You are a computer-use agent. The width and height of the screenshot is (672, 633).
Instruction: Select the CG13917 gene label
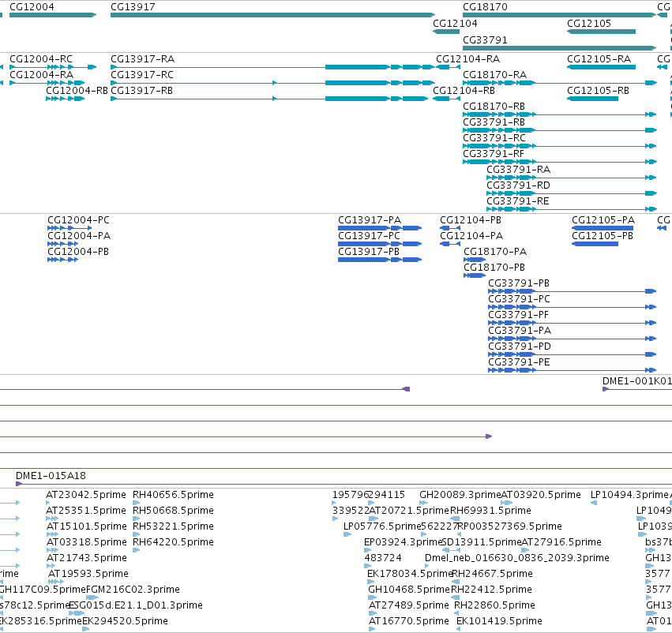tap(133, 7)
